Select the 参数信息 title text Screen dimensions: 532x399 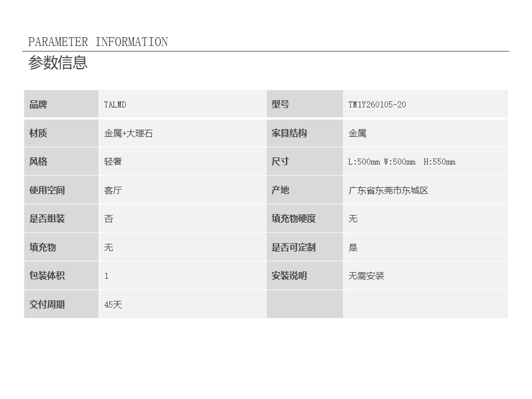(x=58, y=63)
